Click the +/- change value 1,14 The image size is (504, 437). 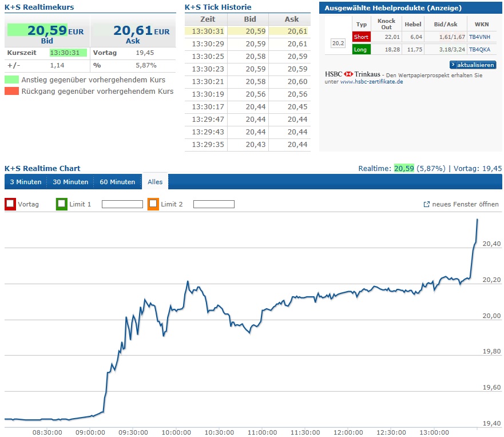coord(57,65)
